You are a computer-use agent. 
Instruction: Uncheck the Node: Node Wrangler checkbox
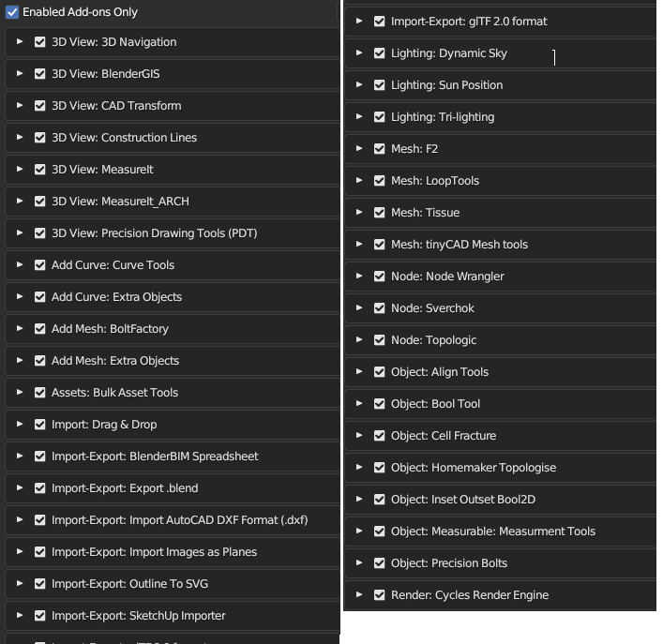click(379, 277)
